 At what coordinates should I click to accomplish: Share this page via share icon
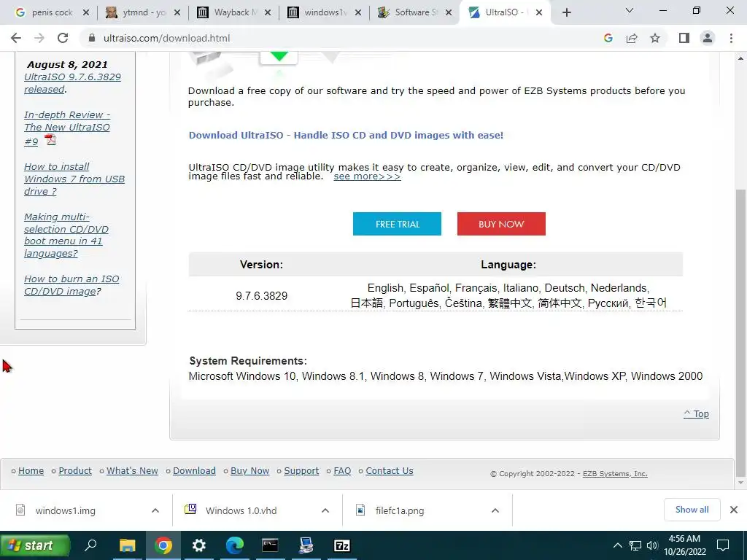[x=632, y=38]
